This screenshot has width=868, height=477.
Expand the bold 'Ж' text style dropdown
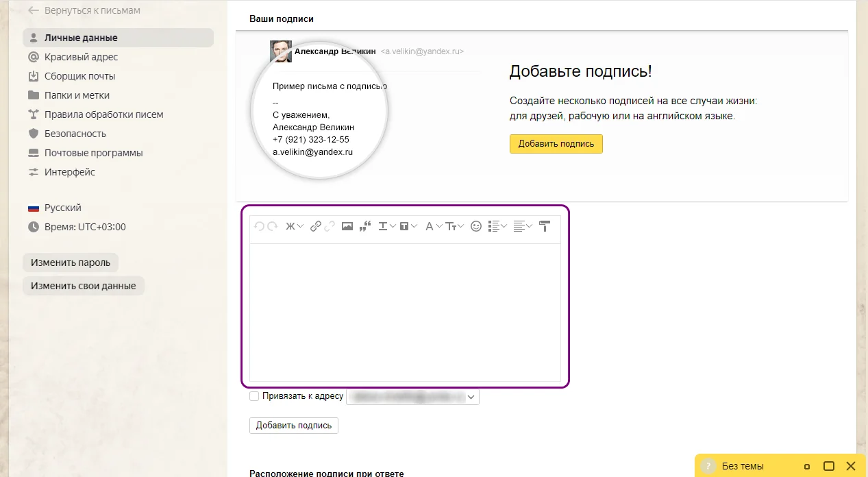pyautogui.click(x=294, y=226)
